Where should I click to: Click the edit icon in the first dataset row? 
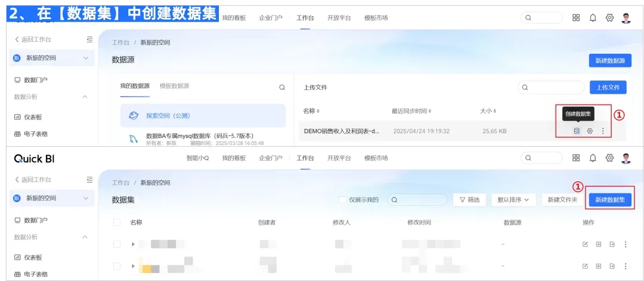pos(586,244)
